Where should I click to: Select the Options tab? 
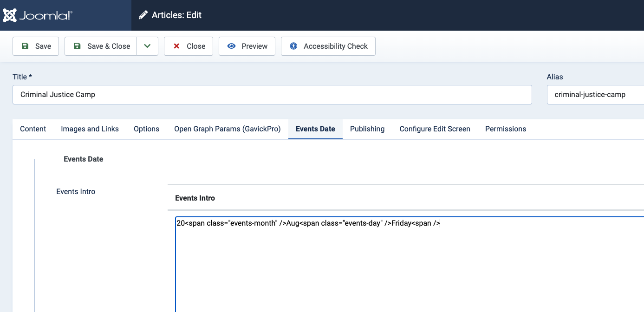point(146,129)
